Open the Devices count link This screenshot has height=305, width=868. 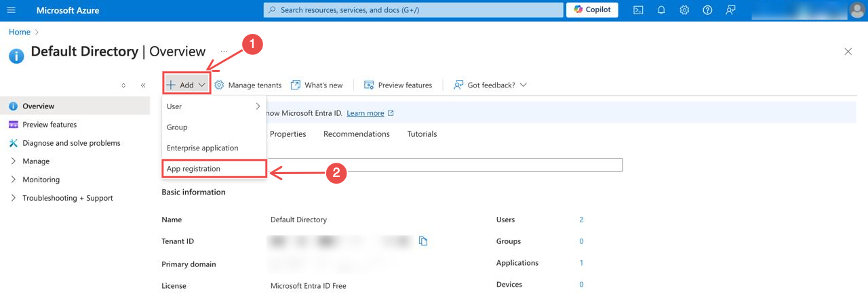[x=581, y=285]
